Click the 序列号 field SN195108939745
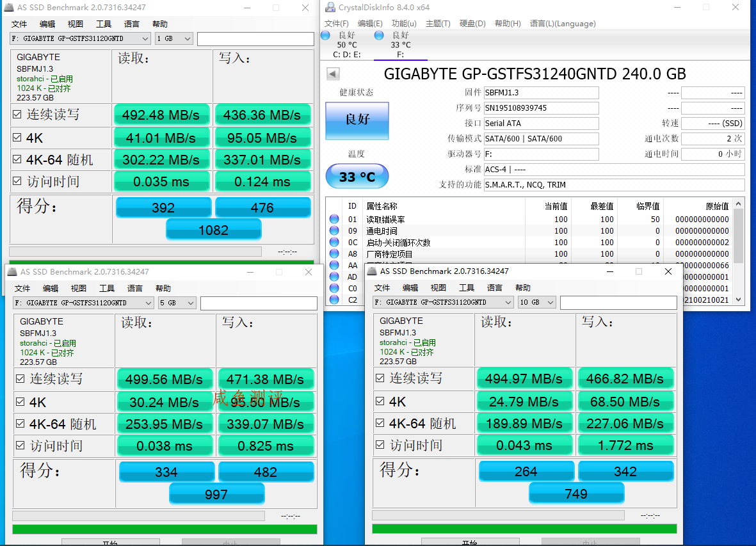Screen dimensions: 756x546 point(542,108)
